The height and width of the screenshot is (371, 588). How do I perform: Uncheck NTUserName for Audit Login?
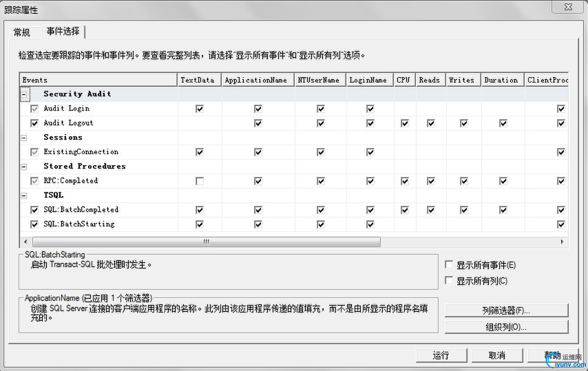(x=321, y=109)
